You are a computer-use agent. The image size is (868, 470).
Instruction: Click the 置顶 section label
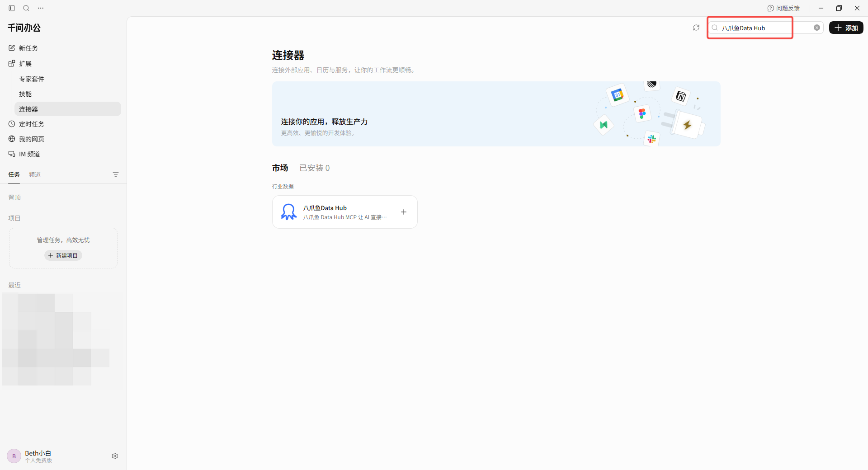[14, 197]
